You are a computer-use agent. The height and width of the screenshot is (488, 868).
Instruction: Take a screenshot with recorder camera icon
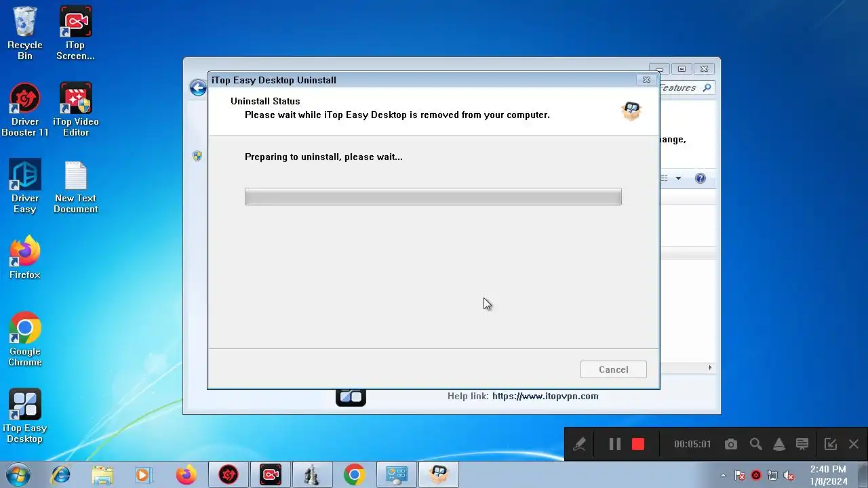[x=730, y=444]
